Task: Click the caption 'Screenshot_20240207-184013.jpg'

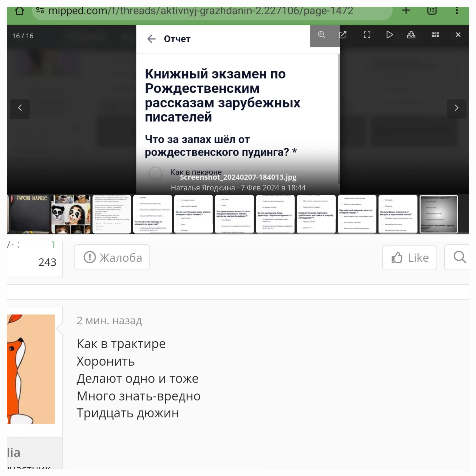Action: coord(238,177)
